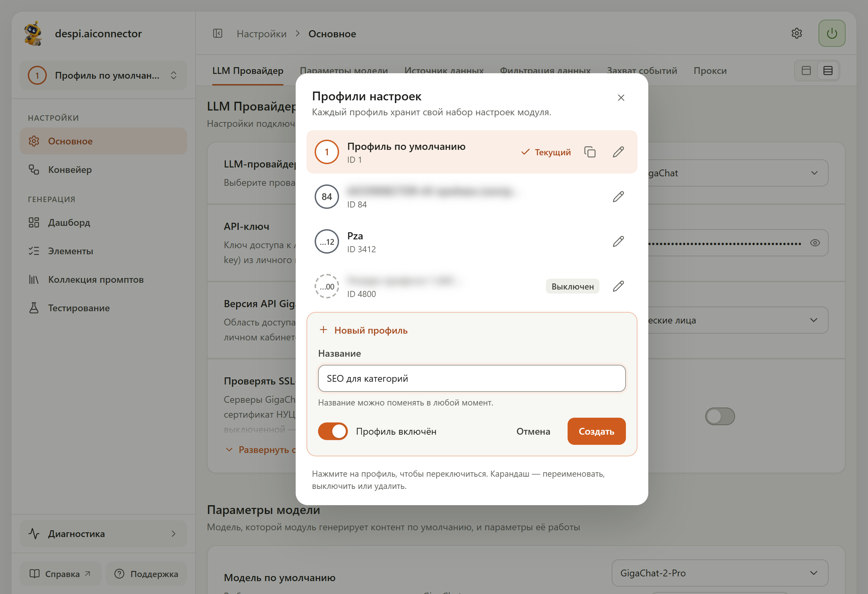Image resolution: width=868 pixels, height=594 pixels.
Task: Switch to the single-panel layout icon
Action: [x=806, y=71]
